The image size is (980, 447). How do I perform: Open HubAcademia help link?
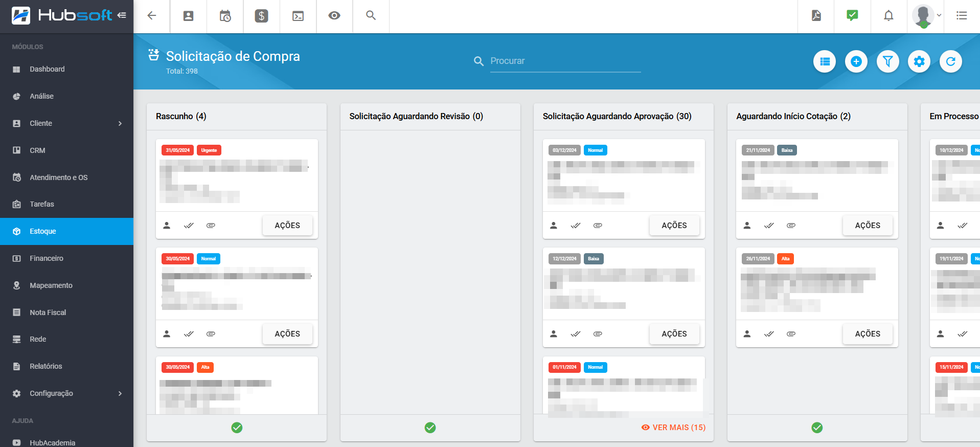pyautogui.click(x=66, y=442)
